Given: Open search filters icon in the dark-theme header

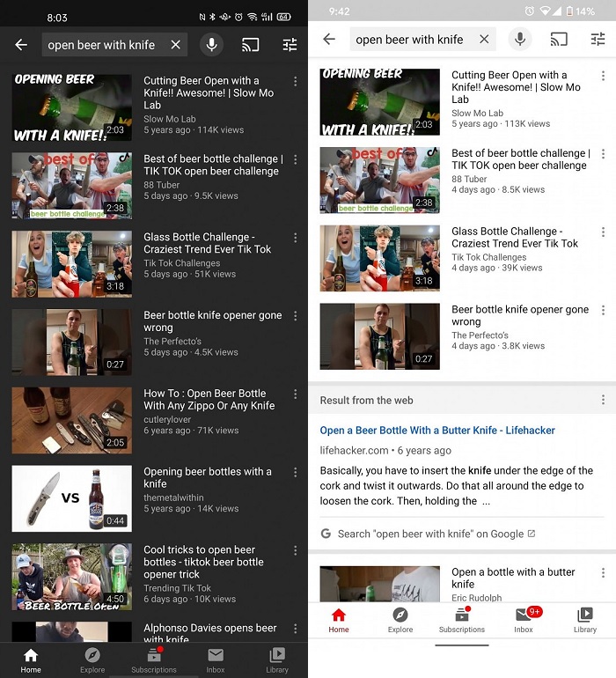Looking at the screenshot, I should pos(290,45).
